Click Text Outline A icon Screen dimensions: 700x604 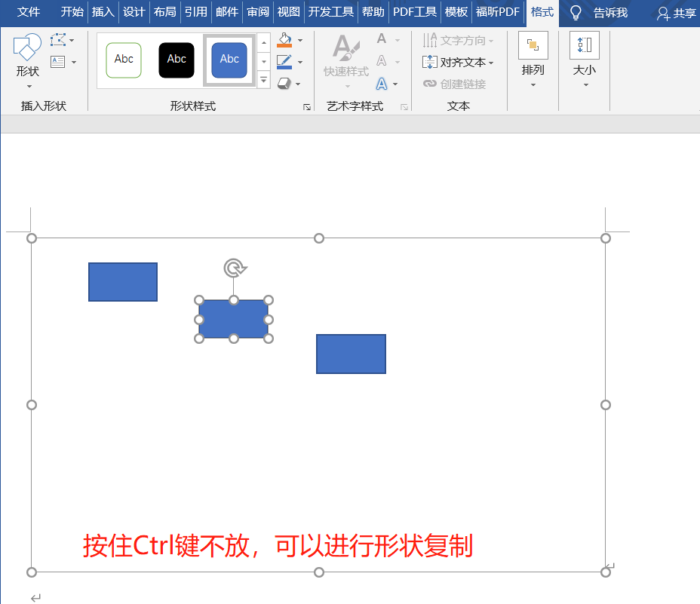(x=382, y=61)
